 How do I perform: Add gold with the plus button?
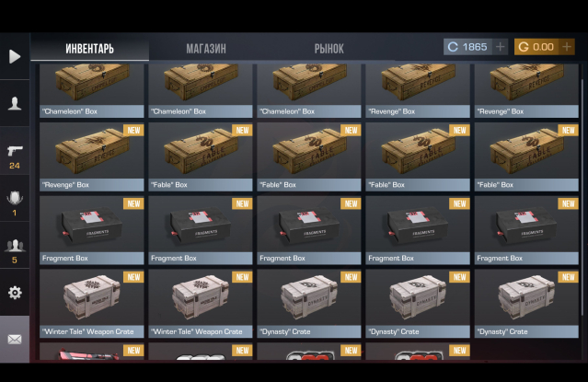coord(567,47)
